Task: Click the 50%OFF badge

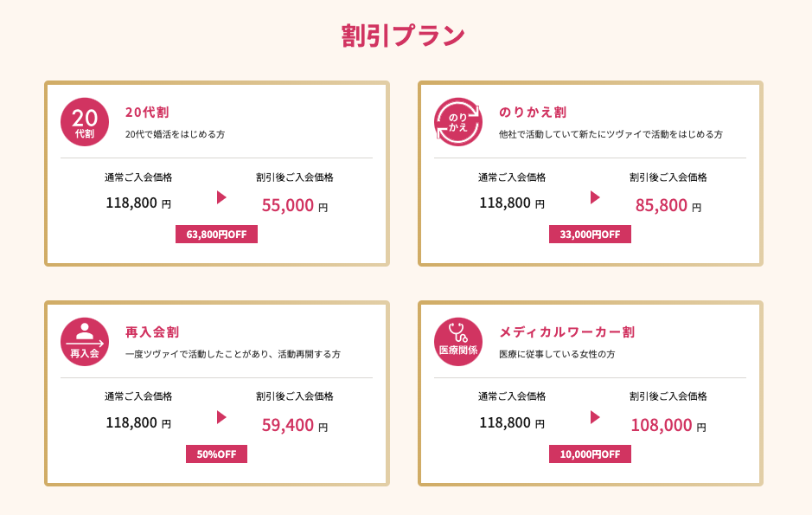Action: coord(216,454)
